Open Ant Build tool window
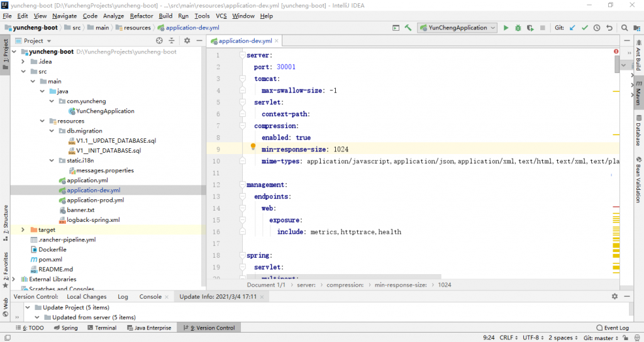 click(x=639, y=55)
